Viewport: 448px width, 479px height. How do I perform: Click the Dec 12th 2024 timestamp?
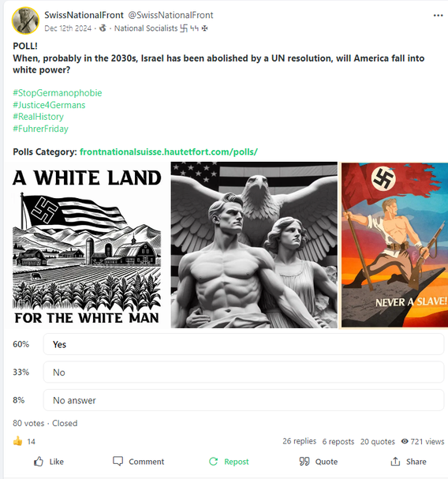tap(68, 28)
